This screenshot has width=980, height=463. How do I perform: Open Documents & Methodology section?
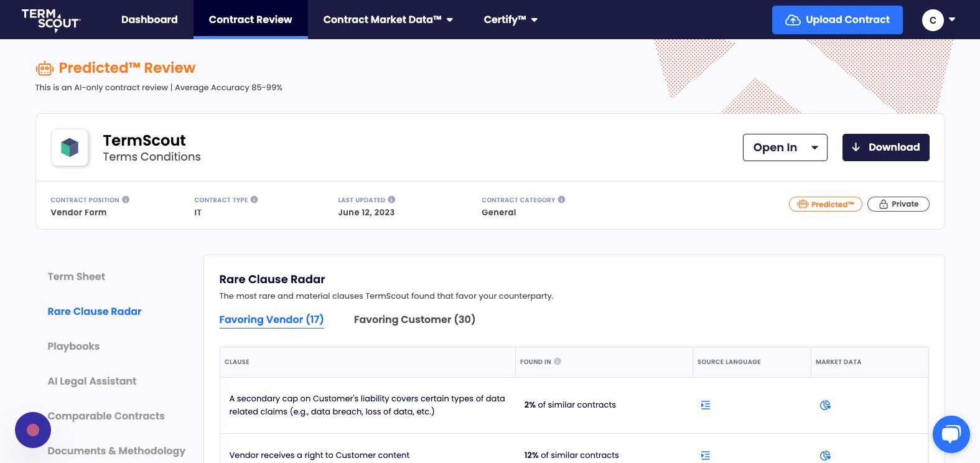[x=116, y=451]
